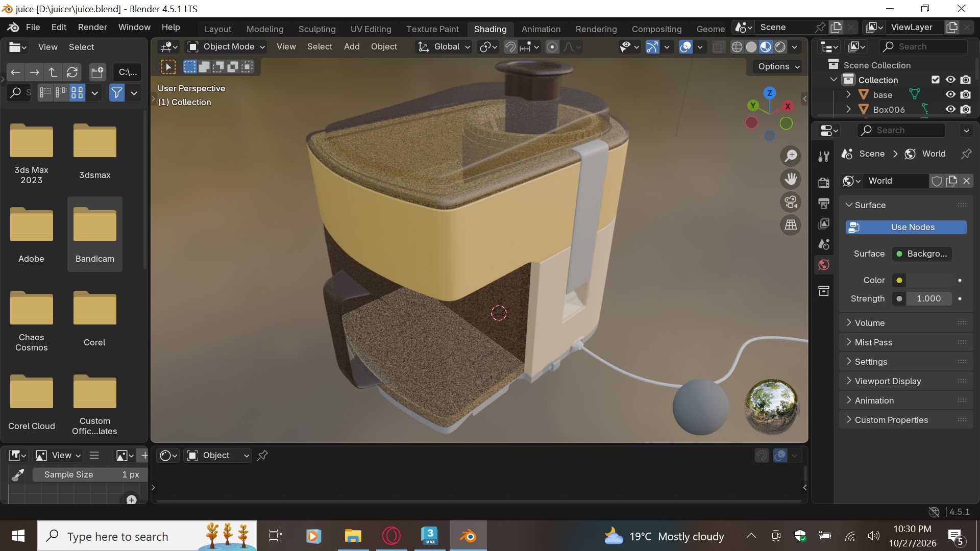Hide the base object in viewport
This screenshot has height=551, width=980.
coord(950,95)
